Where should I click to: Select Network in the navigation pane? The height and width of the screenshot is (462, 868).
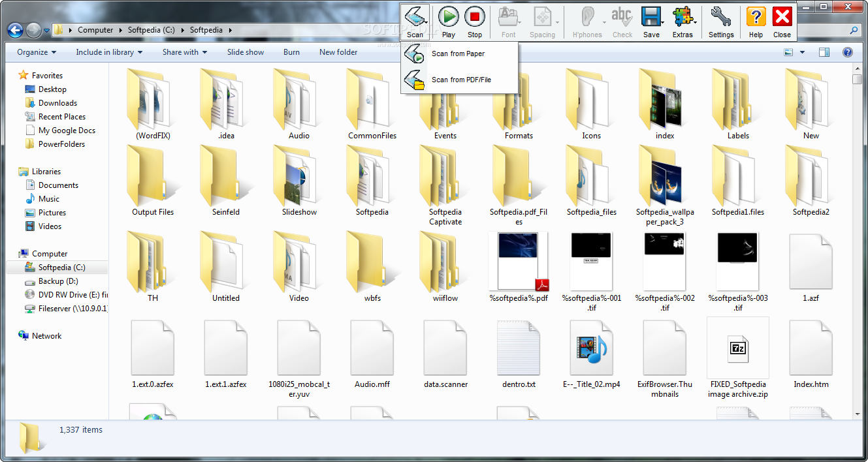click(x=46, y=336)
